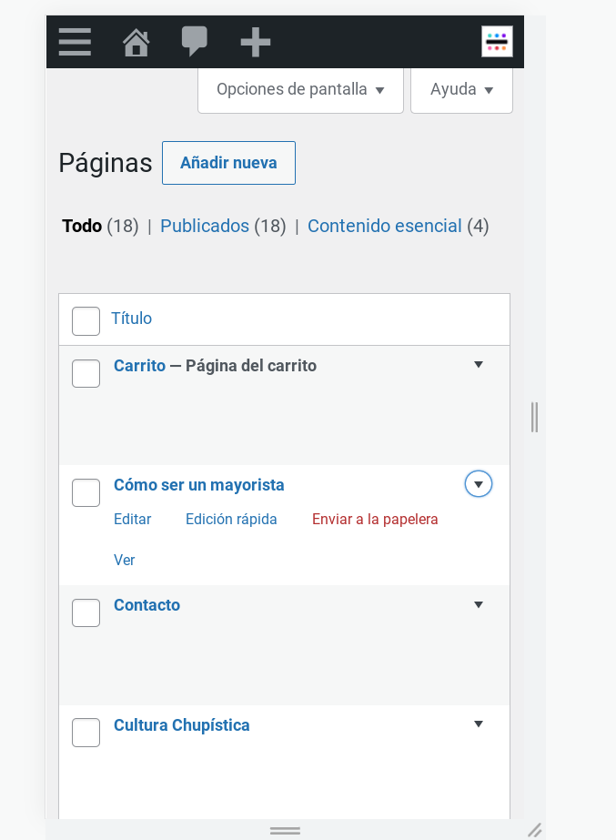Send Cómo ser un mayorista to the trash
616x840 pixels.
(374, 519)
